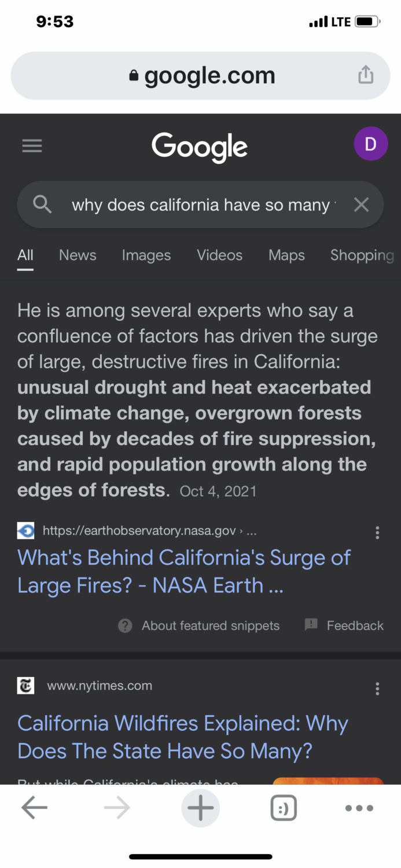Open California Wildfires Explained nytimes link
This screenshot has width=401, height=868.
(183, 737)
